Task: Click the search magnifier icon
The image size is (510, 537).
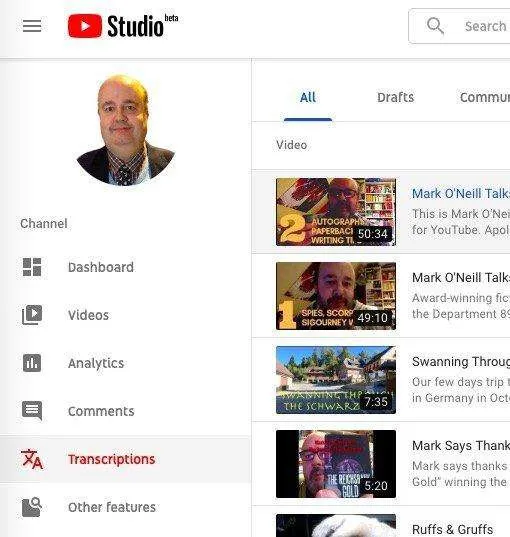Action: click(x=435, y=26)
